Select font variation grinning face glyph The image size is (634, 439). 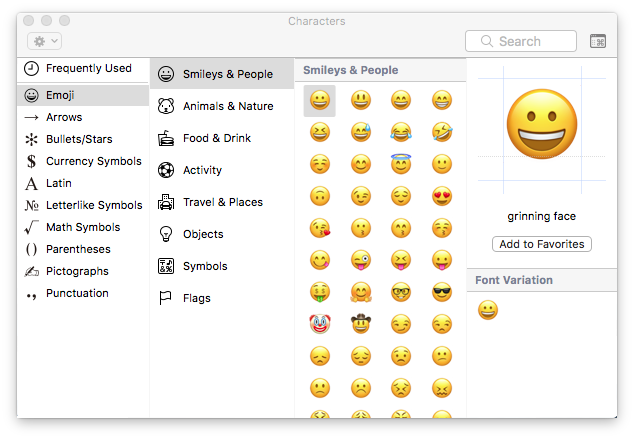pos(488,310)
